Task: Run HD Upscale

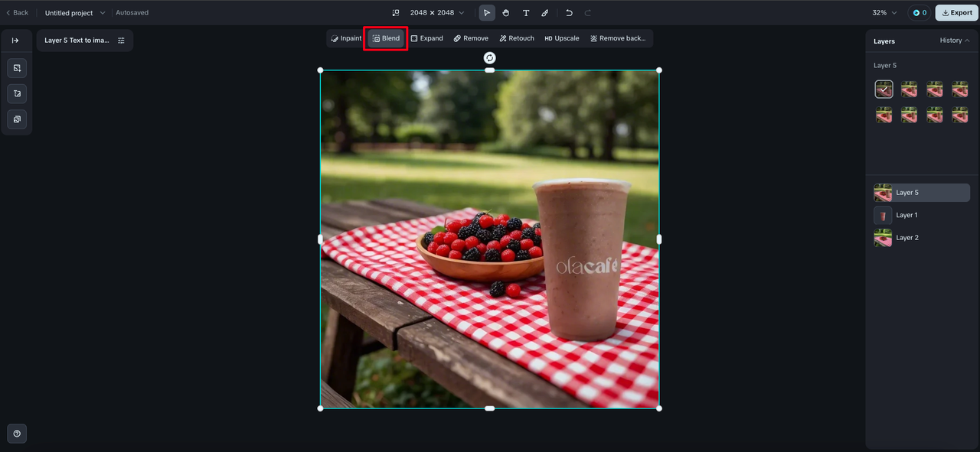Action: tap(562, 38)
